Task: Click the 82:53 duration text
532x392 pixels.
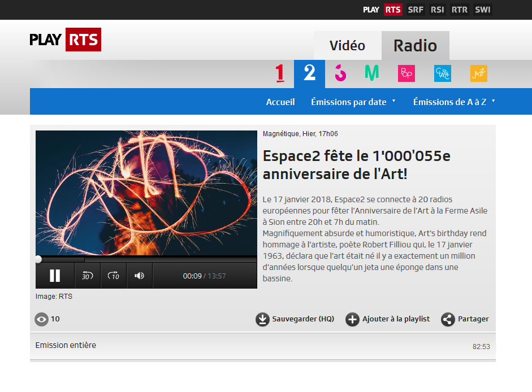Action: (x=481, y=347)
